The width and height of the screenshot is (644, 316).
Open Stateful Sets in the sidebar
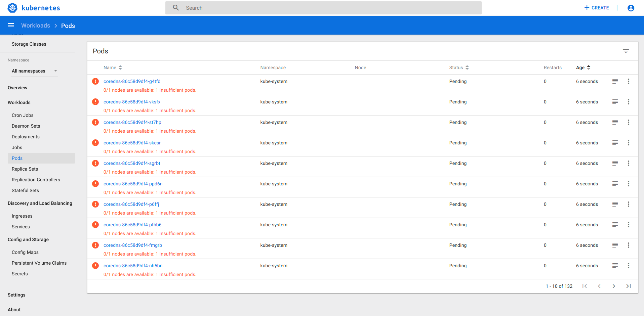tap(25, 190)
